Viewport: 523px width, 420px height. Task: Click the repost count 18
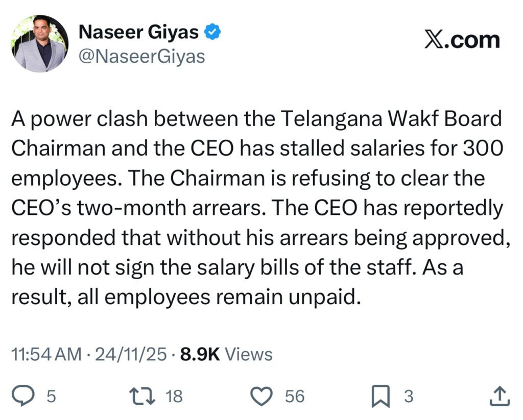pyautogui.click(x=174, y=397)
